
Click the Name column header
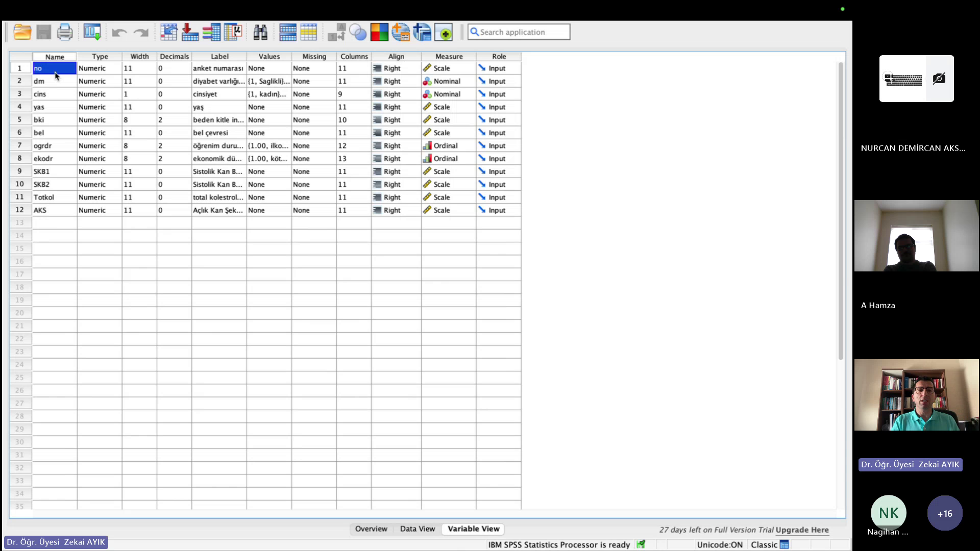click(x=55, y=57)
